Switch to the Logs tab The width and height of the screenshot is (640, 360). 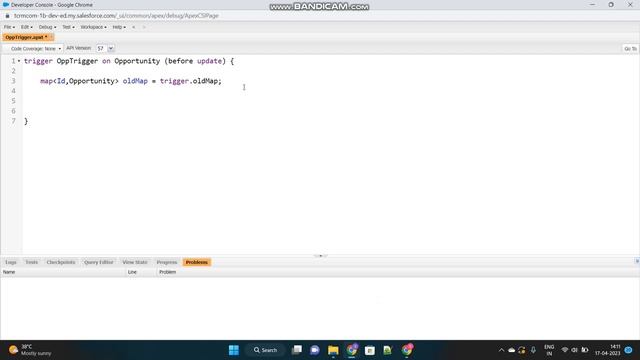(11, 262)
